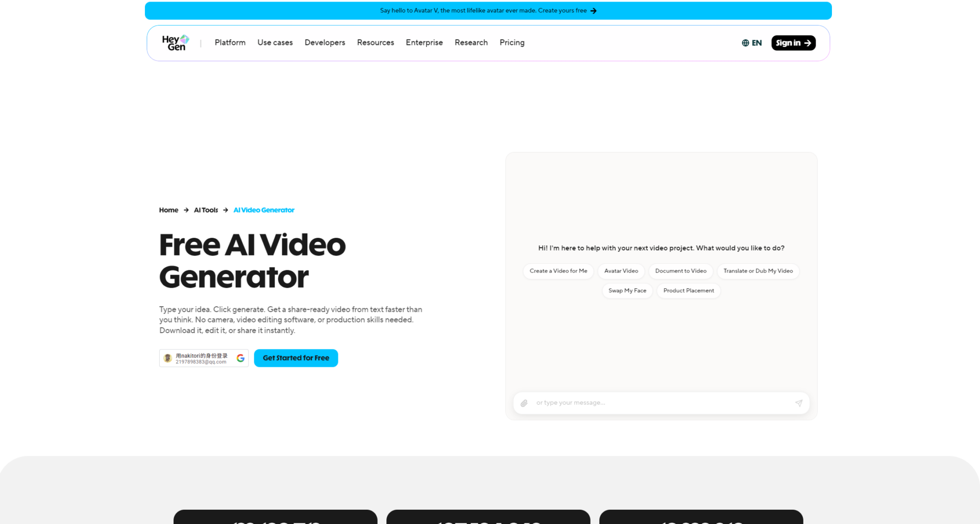Open the Developers menu

[325, 42]
